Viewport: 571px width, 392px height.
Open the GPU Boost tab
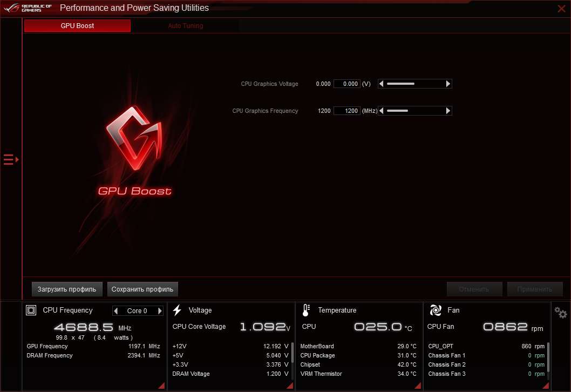pos(77,25)
